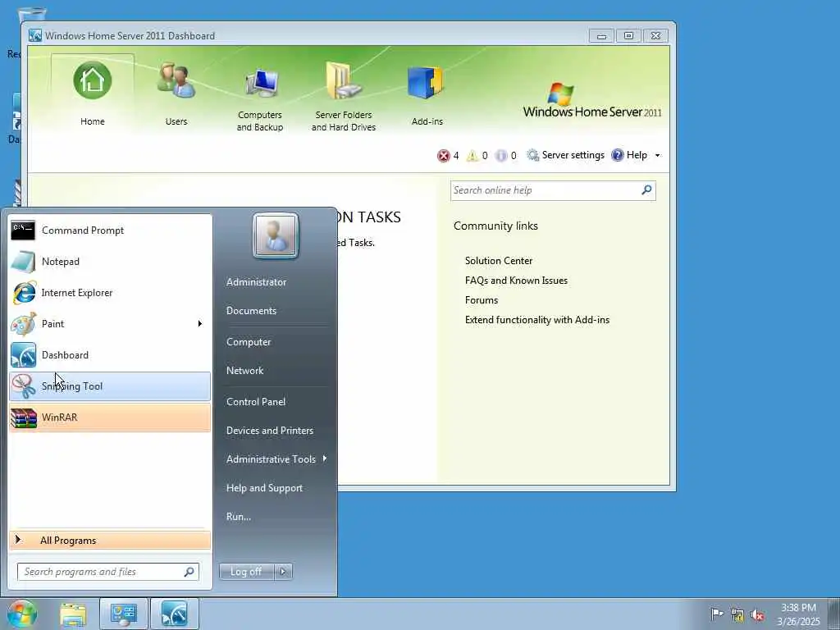Viewport: 840px width, 630px height.
Task: Open the Solution Center link
Action: coord(498,261)
